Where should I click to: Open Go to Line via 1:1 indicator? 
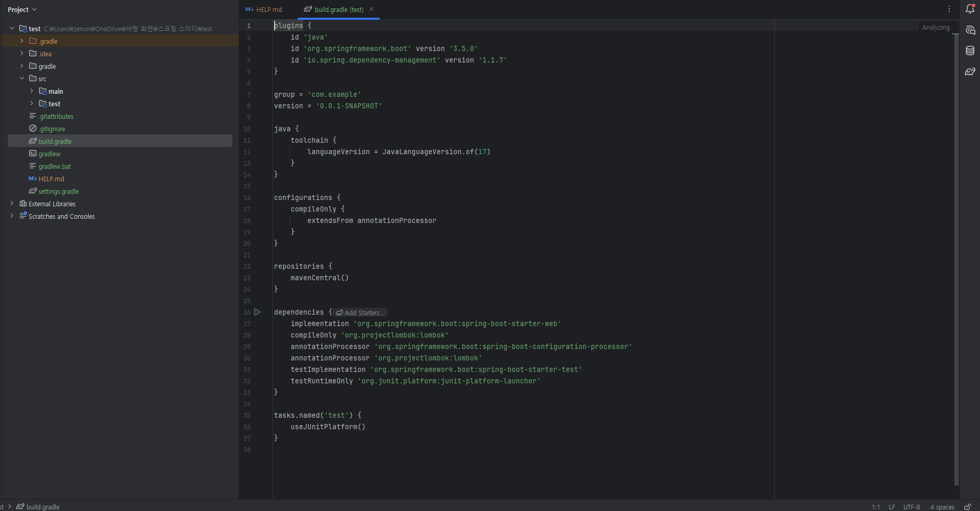pos(876,507)
